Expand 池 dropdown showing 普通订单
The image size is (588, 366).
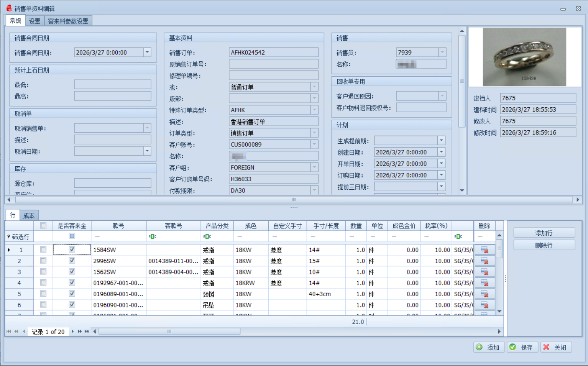click(x=314, y=87)
